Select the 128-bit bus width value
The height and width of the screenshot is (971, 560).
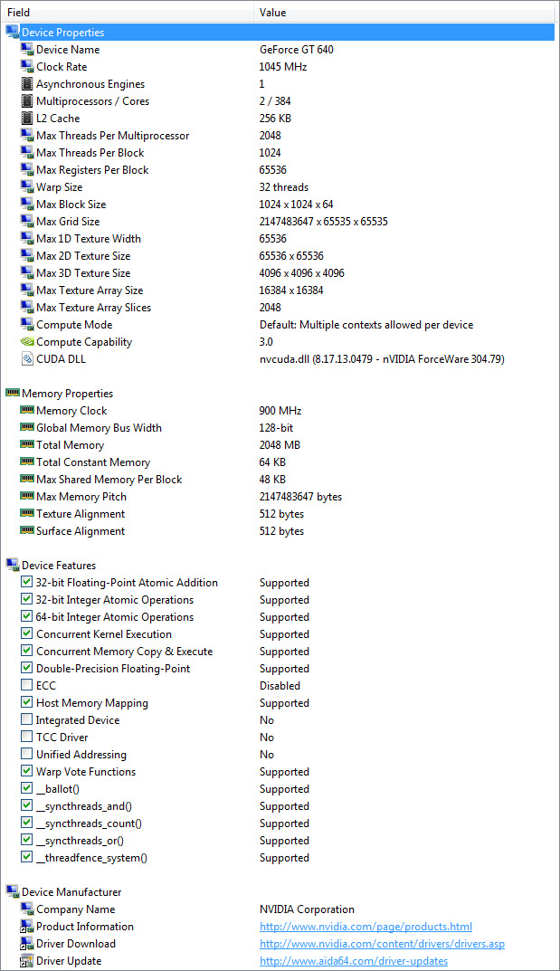coord(276,428)
